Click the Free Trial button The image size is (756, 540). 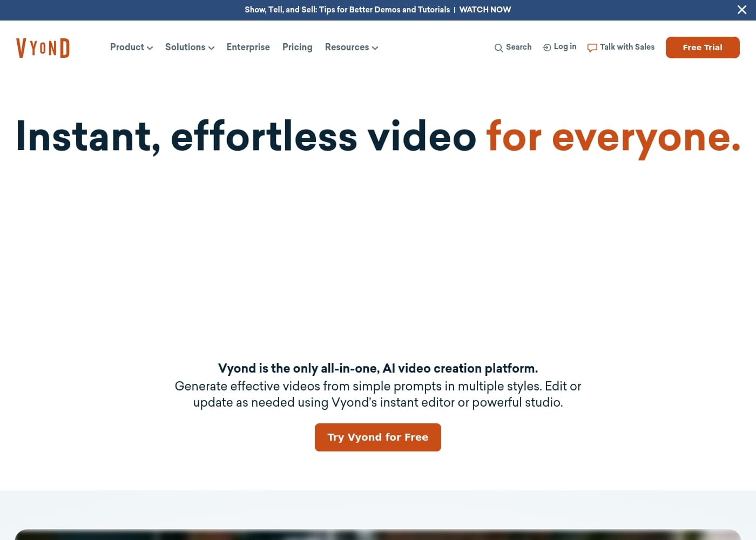click(x=703, y=48)
